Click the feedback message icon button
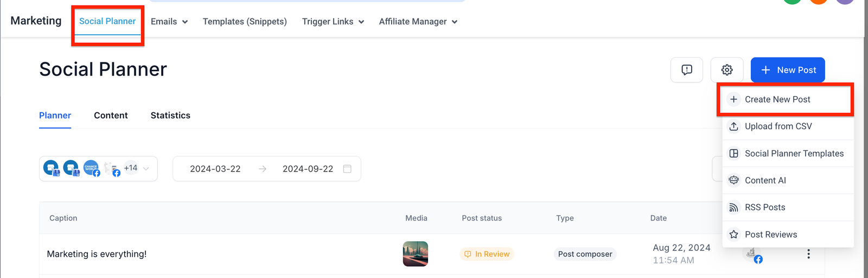Viewport: 868px width, 278px height. point(686,70)
